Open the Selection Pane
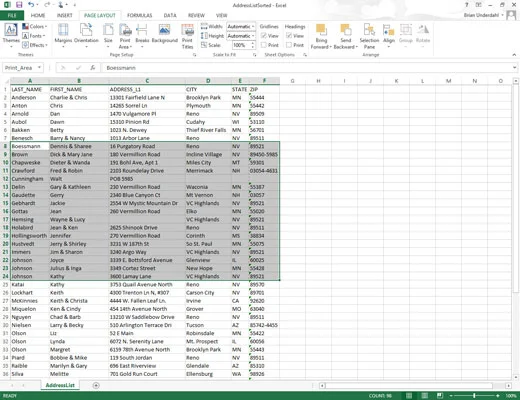The height and width of the screenshot is (400, 520). click(369, 36)
